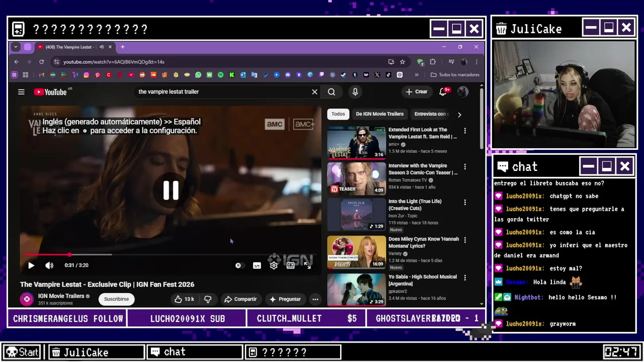Mute the video volume speaker icon
Viewport: 644px width, 362px height.
(49, 265)
